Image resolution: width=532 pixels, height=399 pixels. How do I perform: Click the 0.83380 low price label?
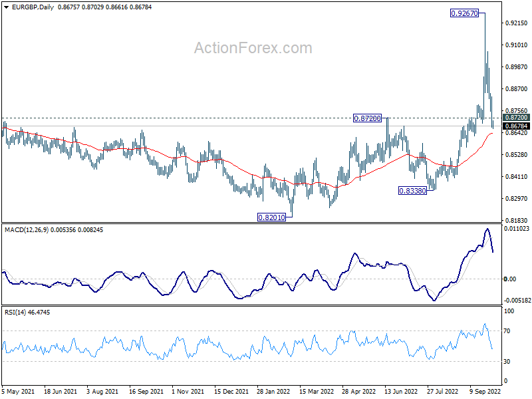coord(412,191)
